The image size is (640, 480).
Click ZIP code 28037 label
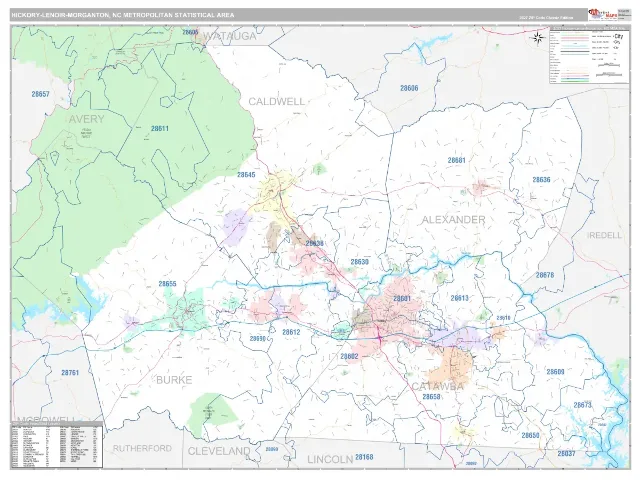click(567, 454)
